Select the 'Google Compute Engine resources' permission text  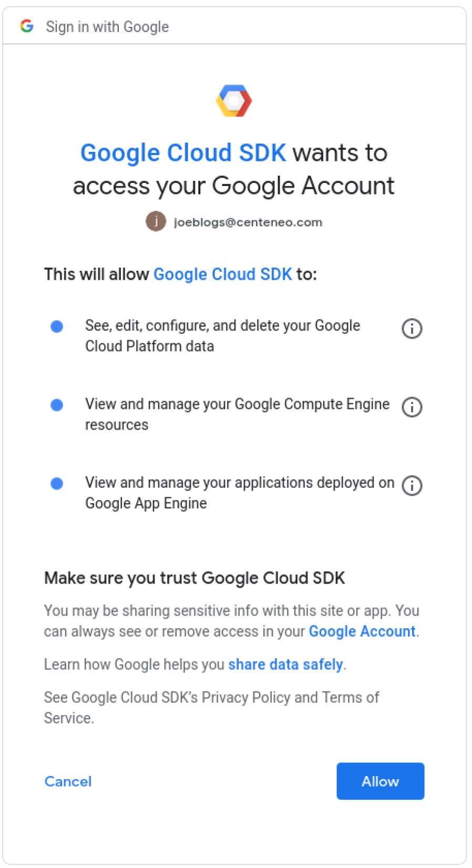tap(237, 414)
